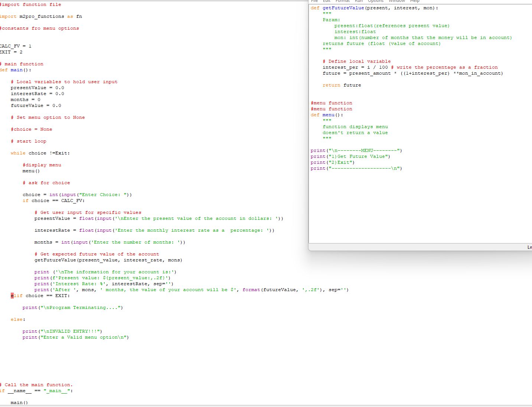Click the highlighted elif keyword
The height and width of the screenshot is (407, 532).
click(x=16, y=296)
